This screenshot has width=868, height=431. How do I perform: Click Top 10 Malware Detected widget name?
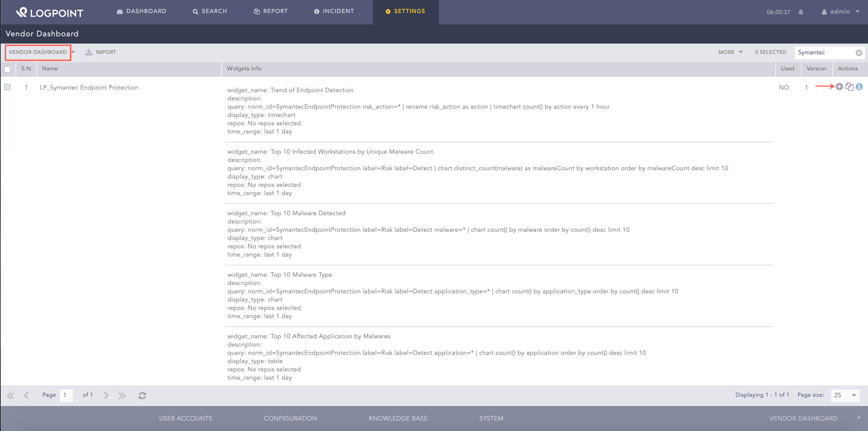click(308, 213)
